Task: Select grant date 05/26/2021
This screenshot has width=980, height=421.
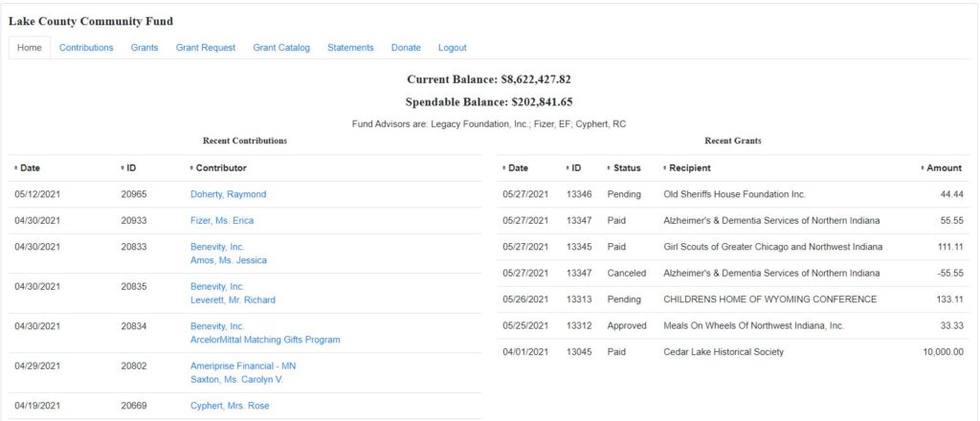Action: tap(525, 299)
